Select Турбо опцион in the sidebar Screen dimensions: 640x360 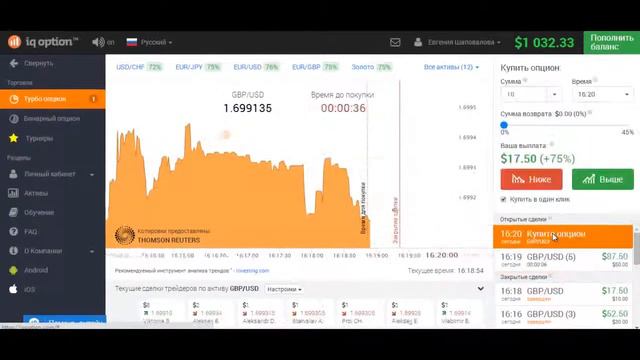pyautogui.click(x=53, y=99)
